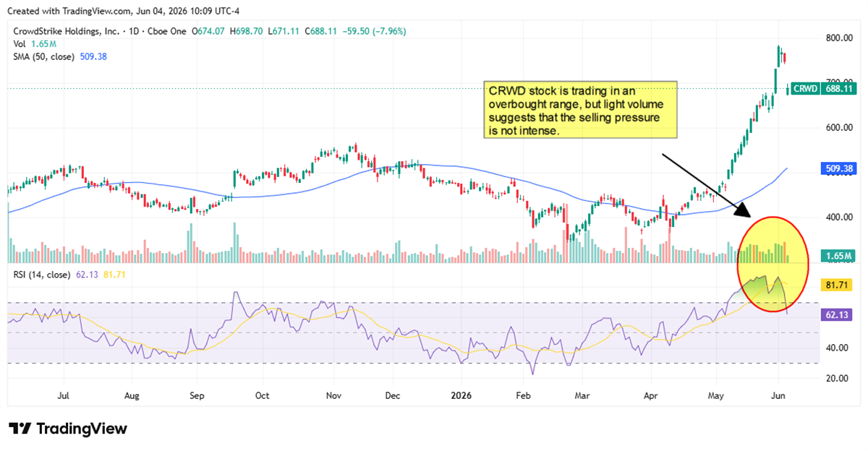Click the 1.65M volume axis label
Image resolution: width=868 pixels, height=451 pixels.
pyautogui.click(x=840, y=255)
